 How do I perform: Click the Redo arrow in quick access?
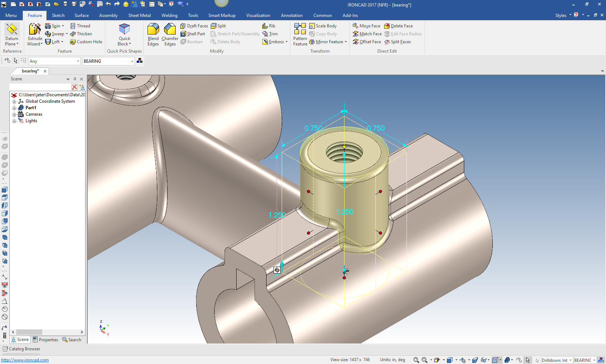pyautogui.click(x=117, y=4)
